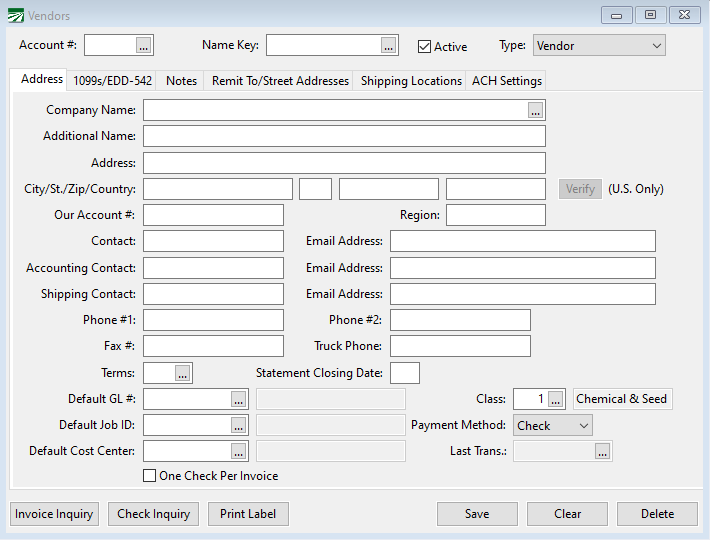Viewport: 710px width, 540px height.
Task: Enable One Check Per Invoice checkbox
Action: click(x=150, y=476)
